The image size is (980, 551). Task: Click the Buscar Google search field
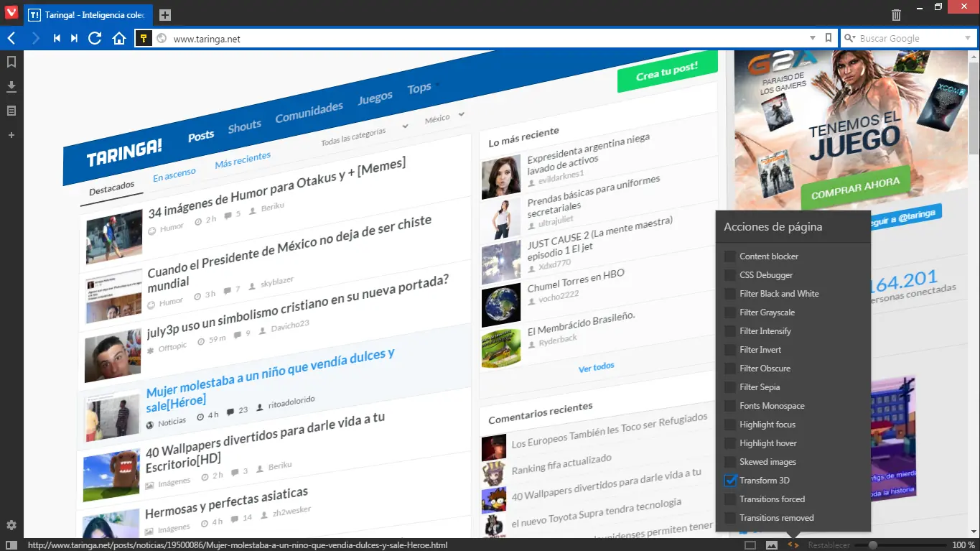(908, 39)
